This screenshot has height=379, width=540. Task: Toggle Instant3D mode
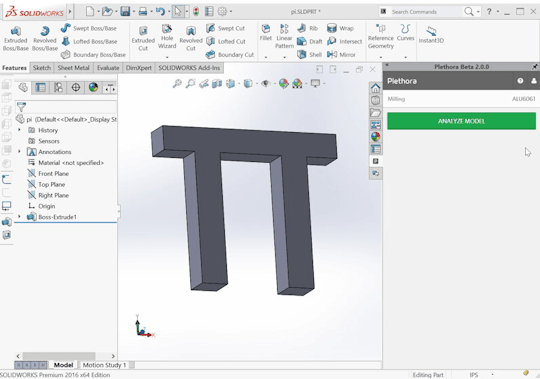point(431,34)
